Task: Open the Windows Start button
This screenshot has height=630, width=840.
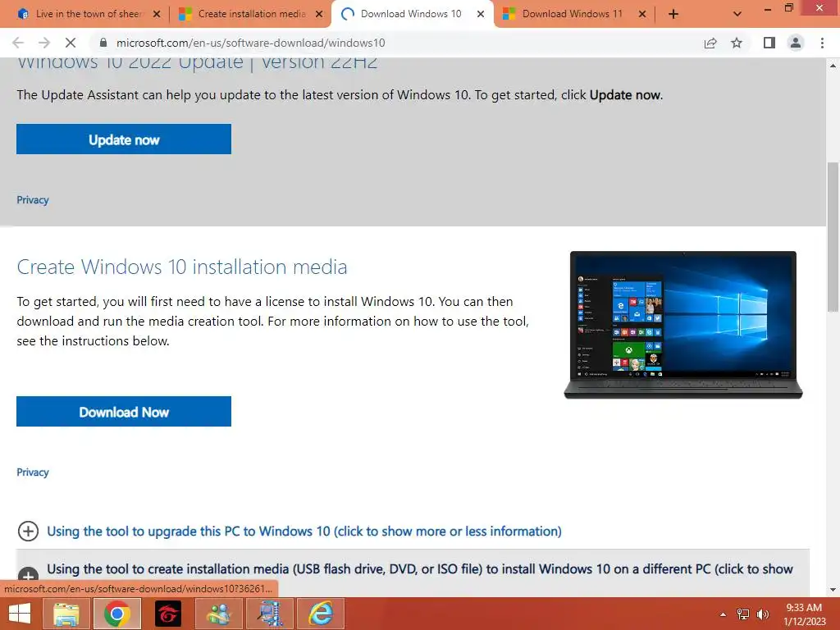Action: [20, 614]
